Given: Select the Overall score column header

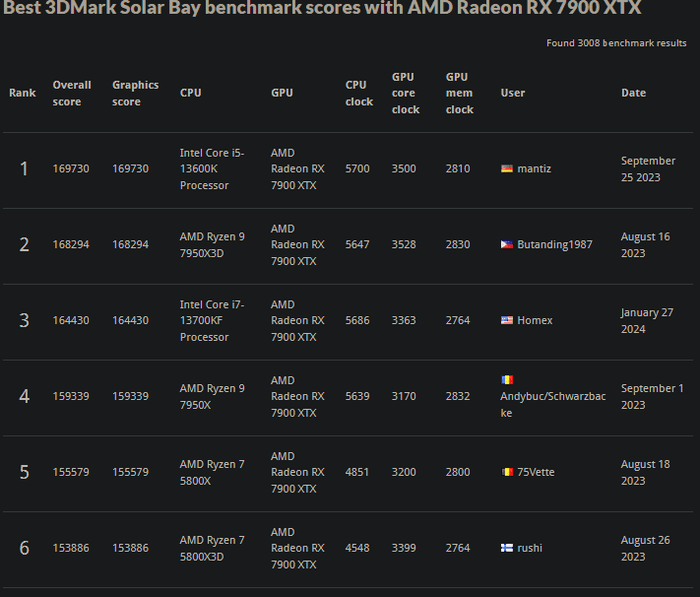Looking at the screenshot, I should click(x=72, y=93).
